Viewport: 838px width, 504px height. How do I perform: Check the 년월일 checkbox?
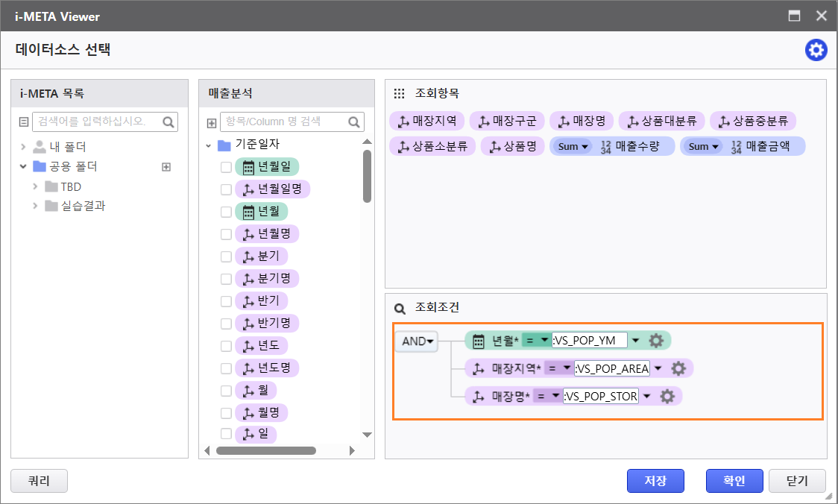pos(226,168)
